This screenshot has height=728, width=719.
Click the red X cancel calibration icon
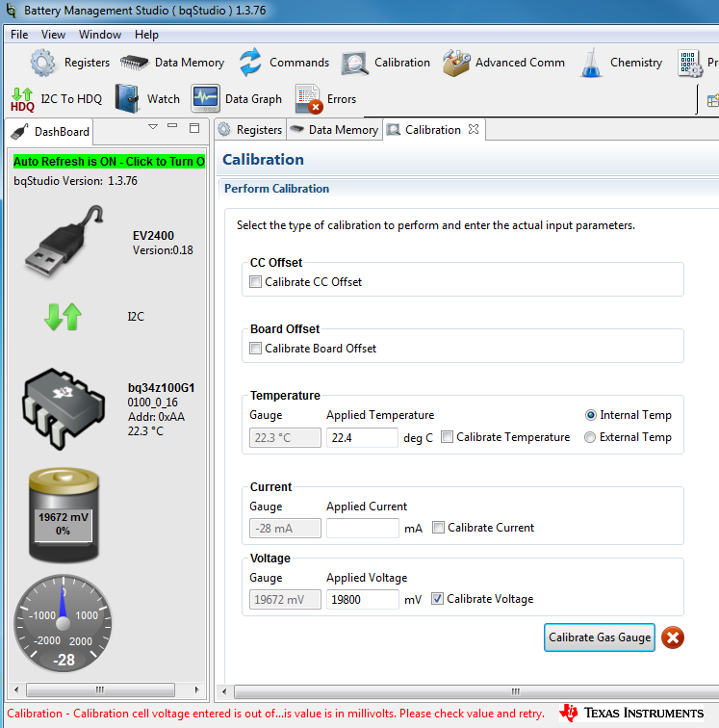coord(673,637)
